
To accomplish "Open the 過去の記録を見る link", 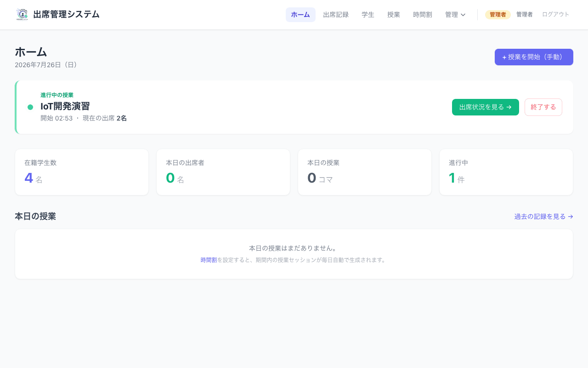I will click(544, 217).
